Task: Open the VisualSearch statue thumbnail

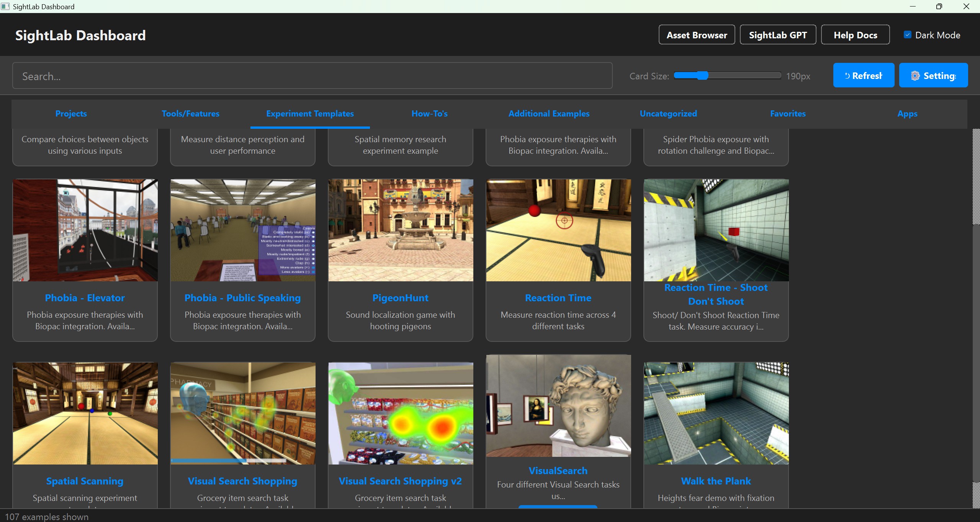Action: tap(558, 405)
